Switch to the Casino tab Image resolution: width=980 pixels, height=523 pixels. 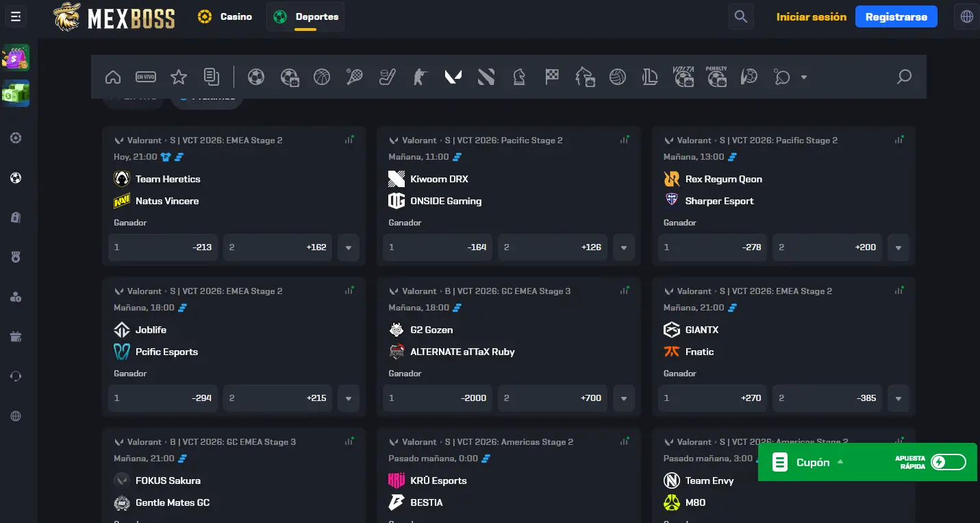(225, 16)
